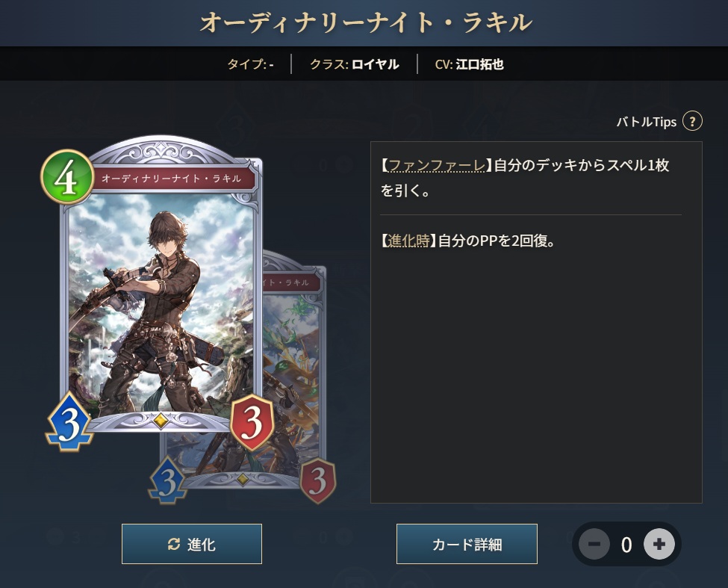
Task: Click the blue attack icon on evolved card
Action: coord(167,480)
